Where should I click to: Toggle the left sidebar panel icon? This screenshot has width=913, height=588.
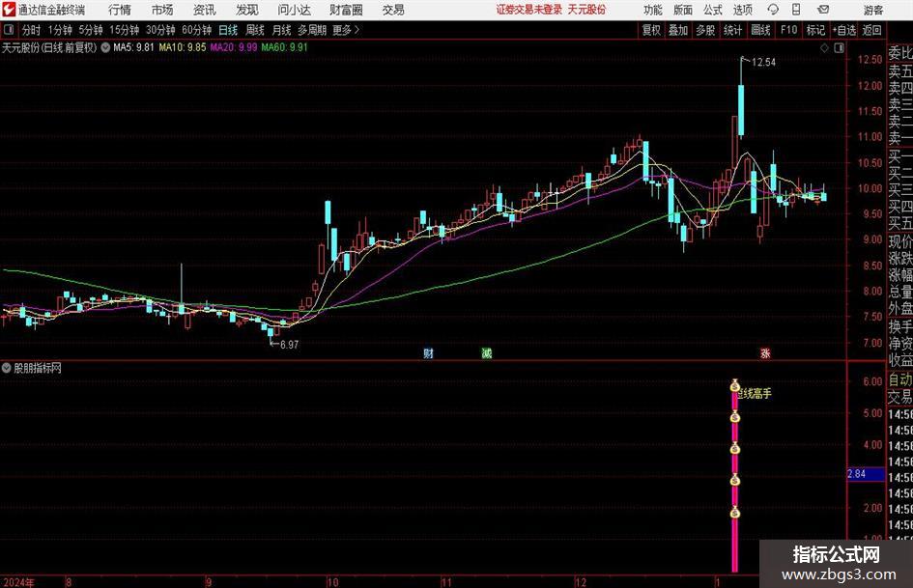[8, 30]
